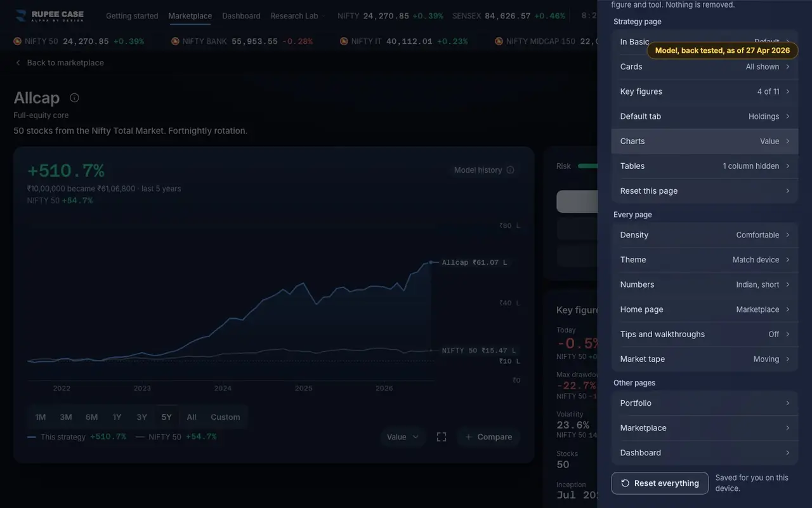Open Reset this page row
Viewport: 812px width, 508px height.
(x=704, y=190)
